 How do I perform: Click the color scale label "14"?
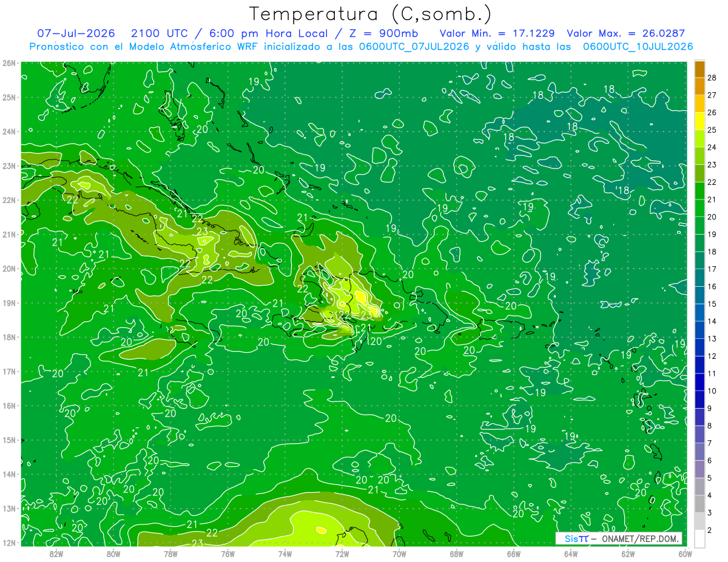pyautogui.click(x=712, y=321)
